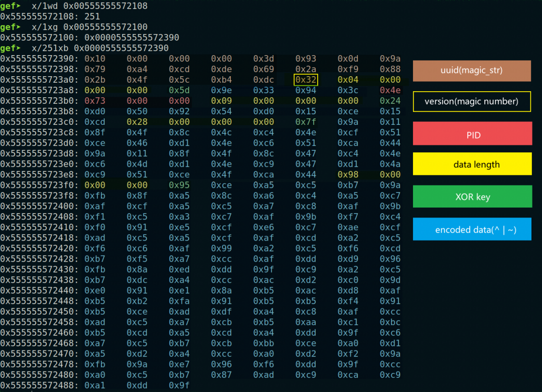Click address label 0x555555572418:
Image resolution: width=542 pixels, height=392 pixels.
(40, 238)
